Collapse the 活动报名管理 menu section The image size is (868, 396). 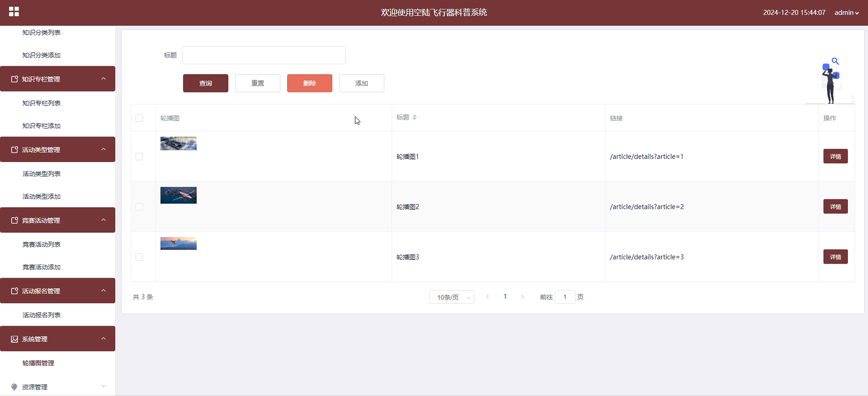[x=103, y=290]
